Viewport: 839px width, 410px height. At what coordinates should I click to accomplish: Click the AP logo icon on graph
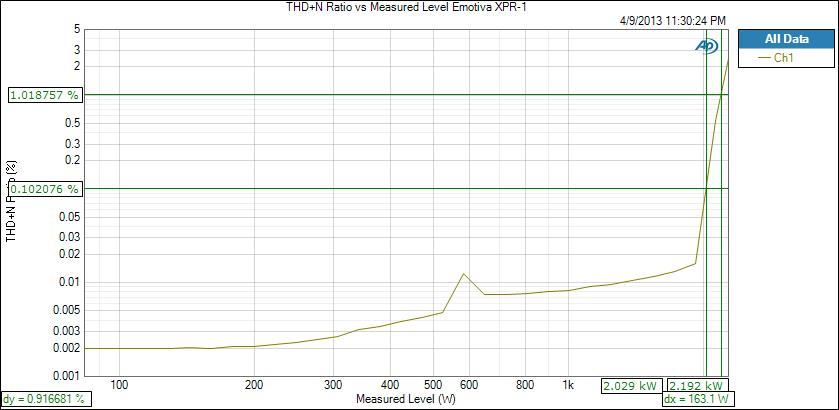coord(707,47)
